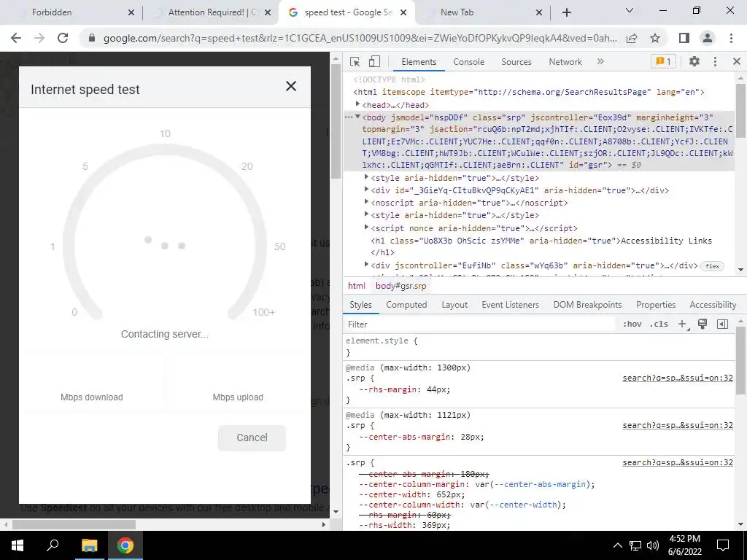Screen dimensions: 747x560
Task: Select the Elements panel tab
Action: tap(419, 61)
